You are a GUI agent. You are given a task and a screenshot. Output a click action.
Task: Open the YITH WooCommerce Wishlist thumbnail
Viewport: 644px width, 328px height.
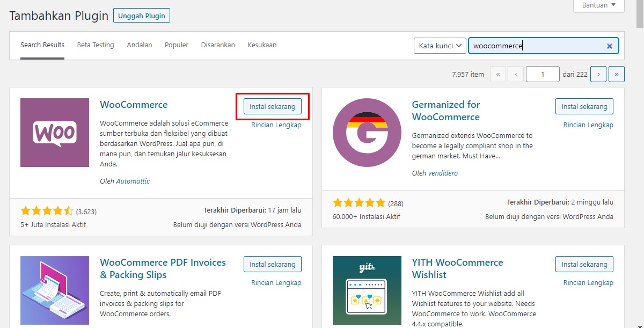click(367, 290)
